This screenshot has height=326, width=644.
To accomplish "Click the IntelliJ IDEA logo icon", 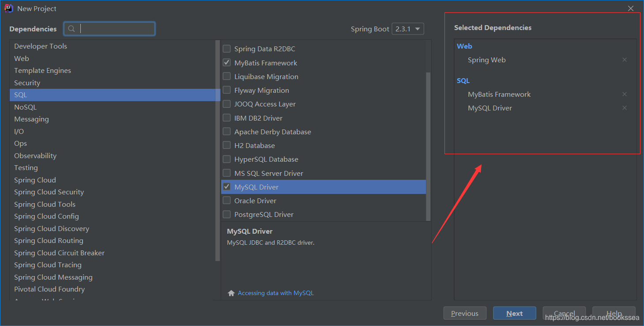I will [9, 8].
